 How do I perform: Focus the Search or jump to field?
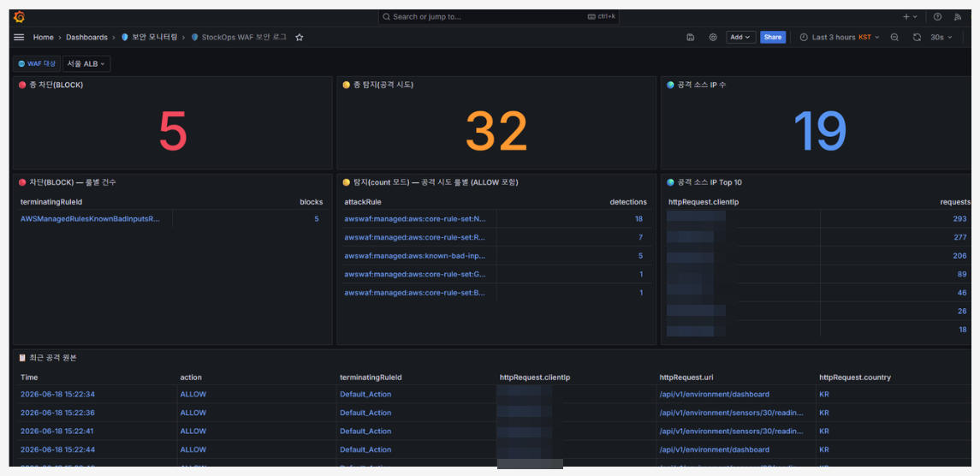tap(498, 17)
